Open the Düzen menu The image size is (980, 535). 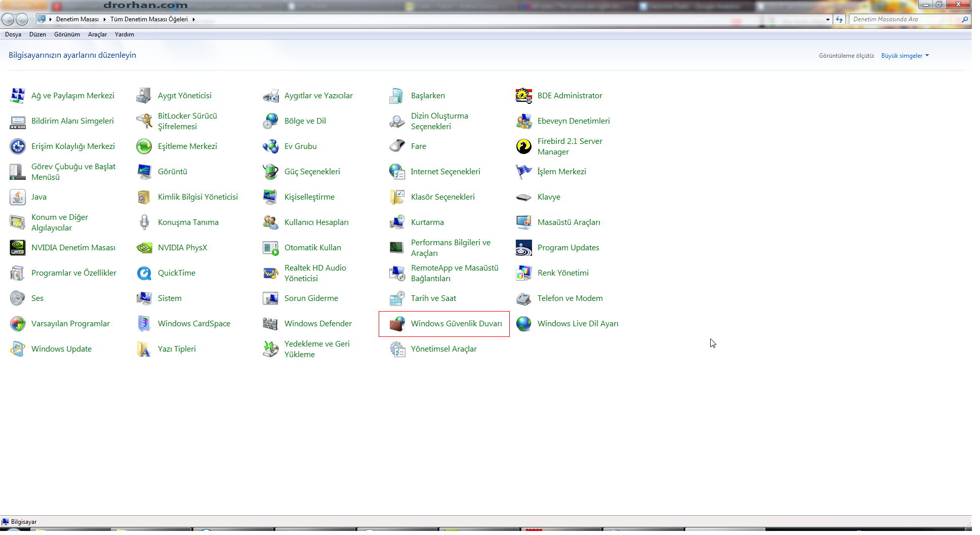tap(37, 34)
